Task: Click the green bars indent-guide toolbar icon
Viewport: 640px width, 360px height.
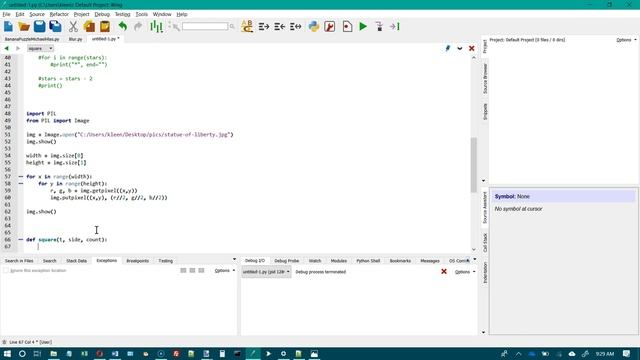Action: point(156,27)
